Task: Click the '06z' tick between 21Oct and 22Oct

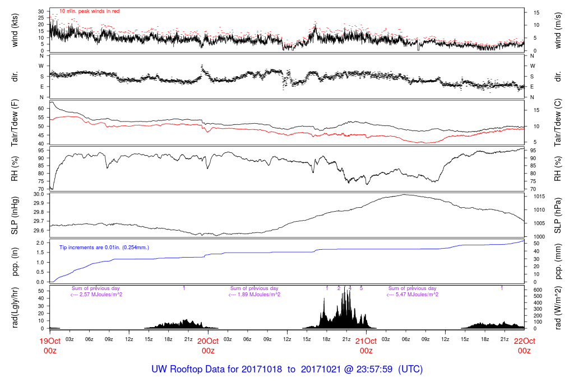Action: (406, 339)
